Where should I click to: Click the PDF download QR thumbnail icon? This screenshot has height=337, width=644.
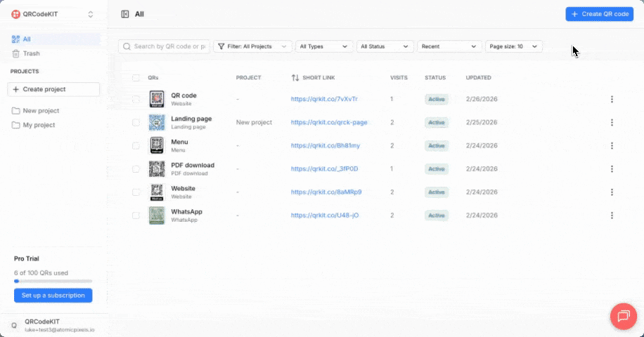[156, 168]
